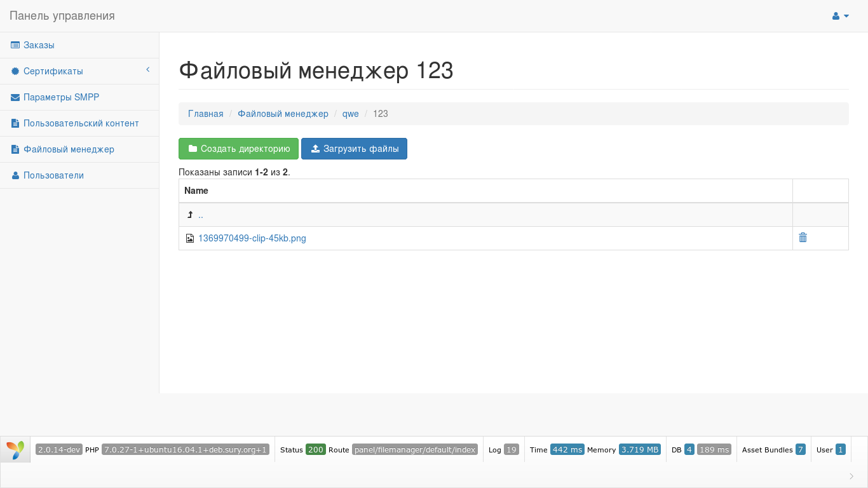868x488 pixels.
Task: Open Пользовательский контент in the sidebar
Action: coord(79,123)
